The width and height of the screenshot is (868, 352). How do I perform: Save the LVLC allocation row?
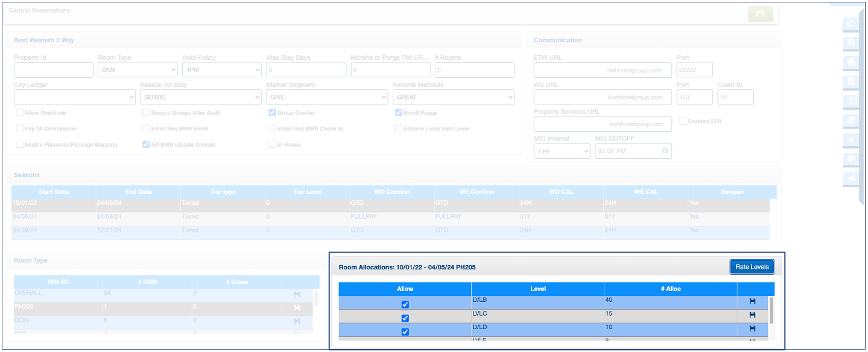(x=752, y=315)
